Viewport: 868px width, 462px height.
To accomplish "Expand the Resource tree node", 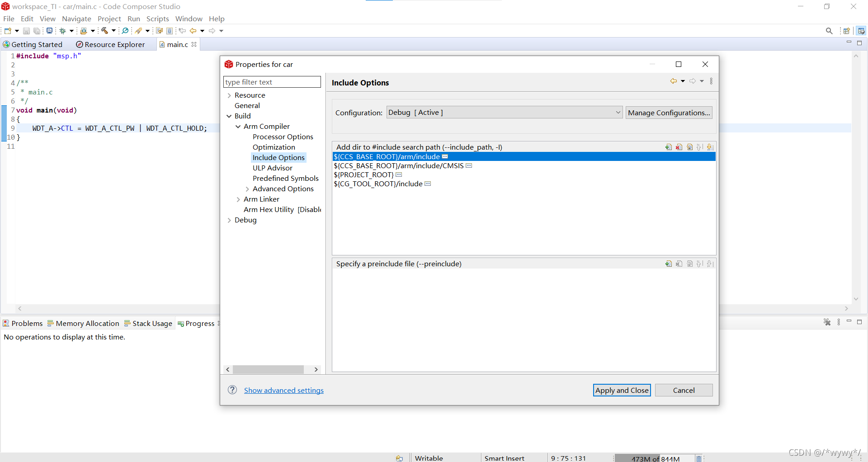I will (229, 95).
